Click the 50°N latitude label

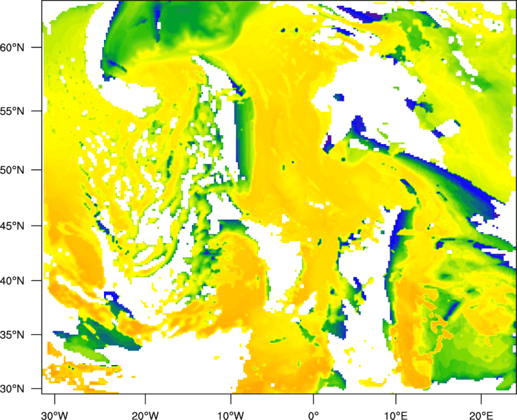[x=12, y=170]
